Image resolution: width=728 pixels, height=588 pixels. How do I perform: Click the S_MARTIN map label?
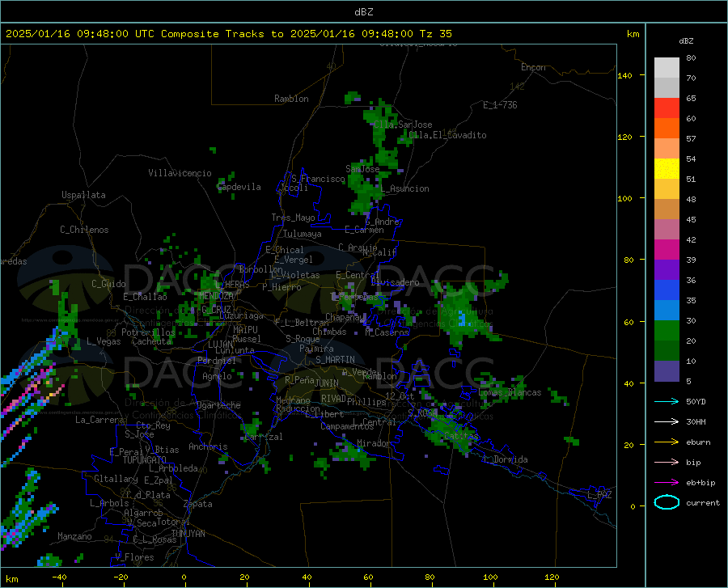coord(335,360)
